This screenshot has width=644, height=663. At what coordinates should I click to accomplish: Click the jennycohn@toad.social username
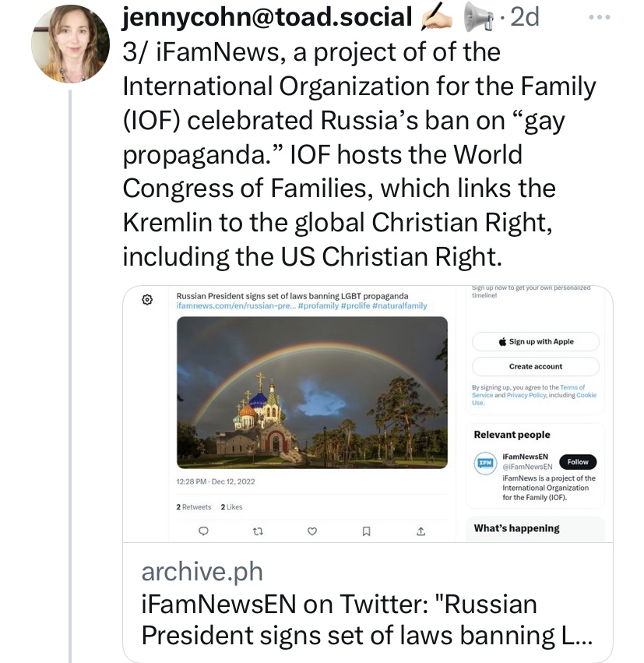[267, 18]
